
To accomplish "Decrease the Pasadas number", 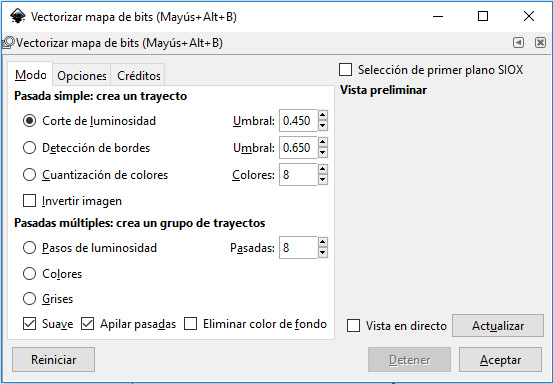I will coord(323,253).
